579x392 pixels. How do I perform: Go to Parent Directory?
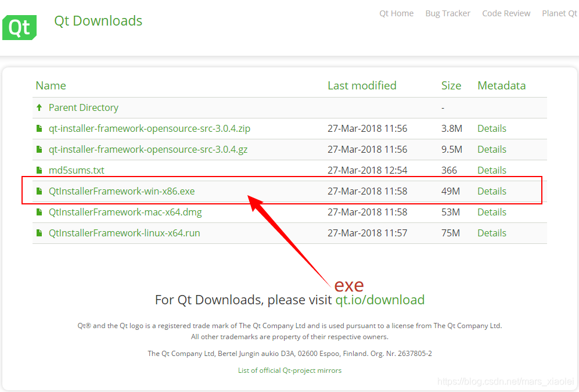point(84,108)
